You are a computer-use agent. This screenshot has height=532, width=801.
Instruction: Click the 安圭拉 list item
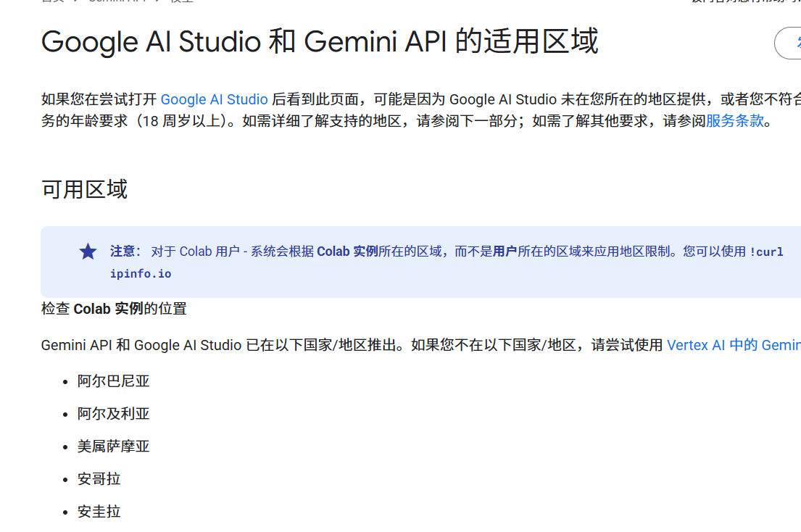[x=99, y=512]
